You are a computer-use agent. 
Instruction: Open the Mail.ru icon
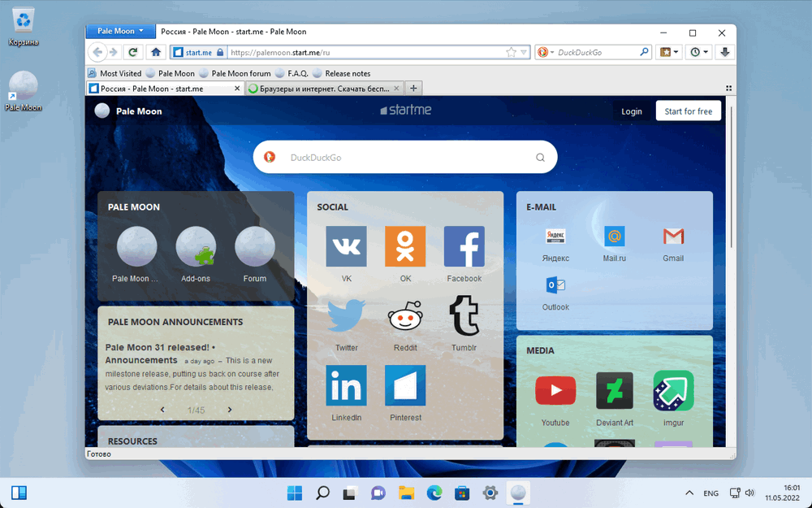pyautogui.click(x=614, y=237)
